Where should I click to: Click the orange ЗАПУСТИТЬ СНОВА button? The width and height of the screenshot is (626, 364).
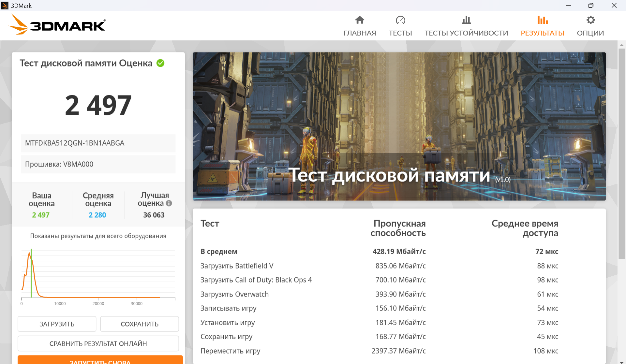[100, 360]
